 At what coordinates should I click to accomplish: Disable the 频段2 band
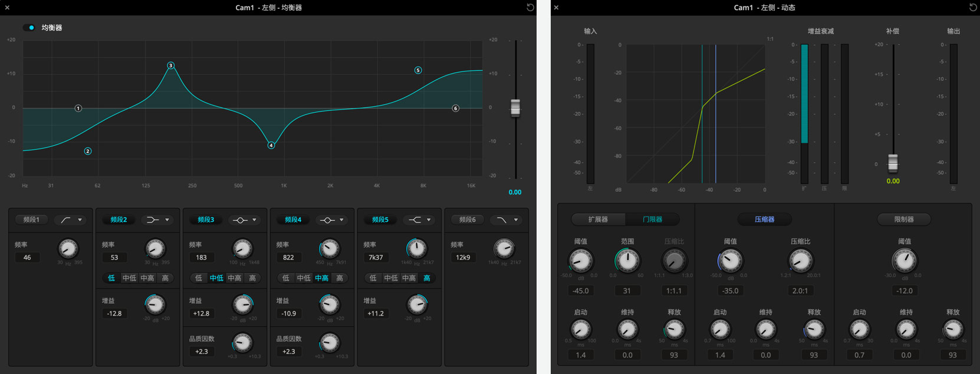pyautogui.click(x=119, y=220)
